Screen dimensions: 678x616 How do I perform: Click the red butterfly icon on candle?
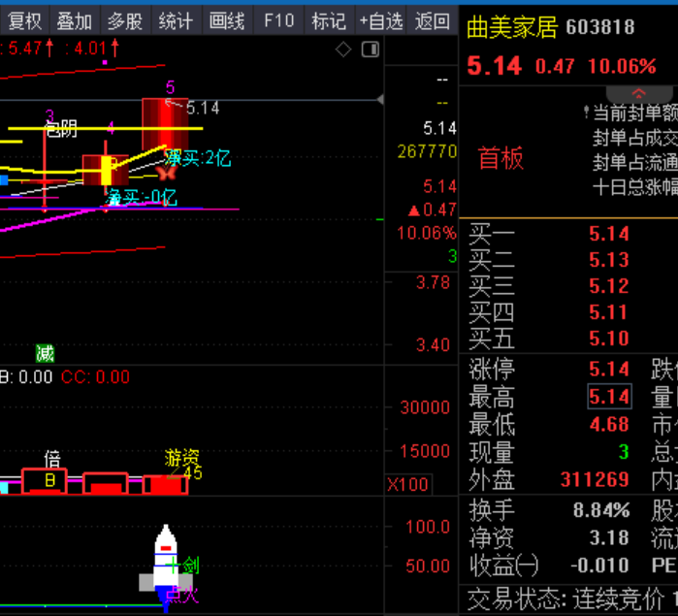(x=167, y=173)
